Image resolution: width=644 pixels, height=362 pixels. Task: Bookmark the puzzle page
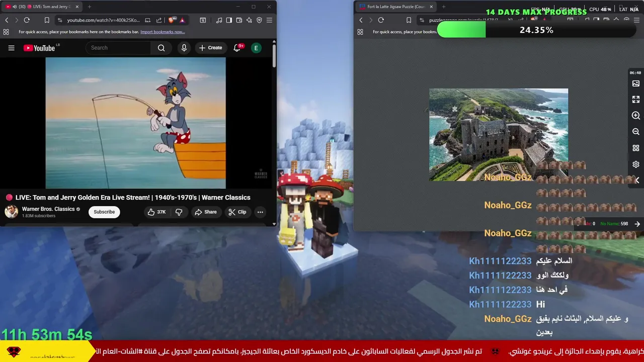409,20
